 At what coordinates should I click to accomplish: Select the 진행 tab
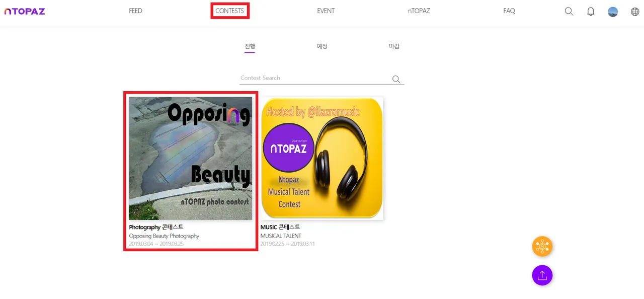pos(250,46)
